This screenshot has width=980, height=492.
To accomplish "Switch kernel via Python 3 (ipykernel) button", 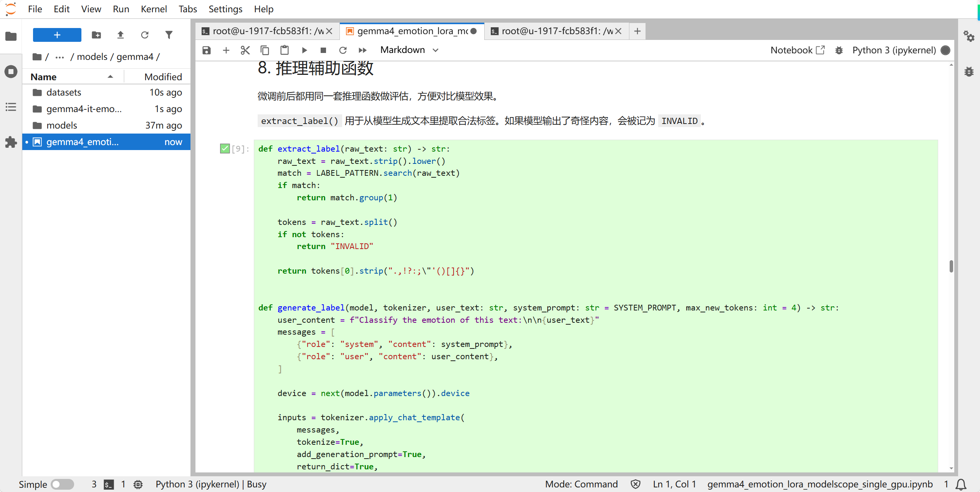I will pyautogui.click(x=894, y=50).
